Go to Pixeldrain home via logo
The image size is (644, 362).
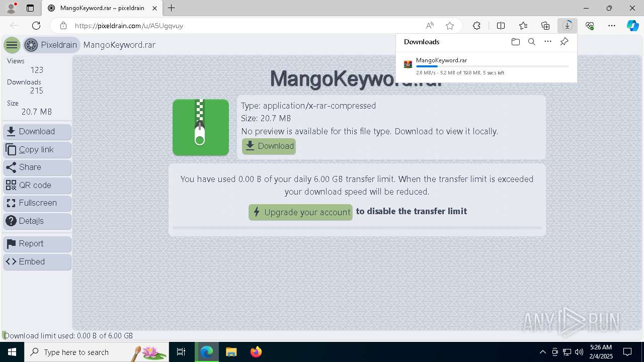coord(51,45)
